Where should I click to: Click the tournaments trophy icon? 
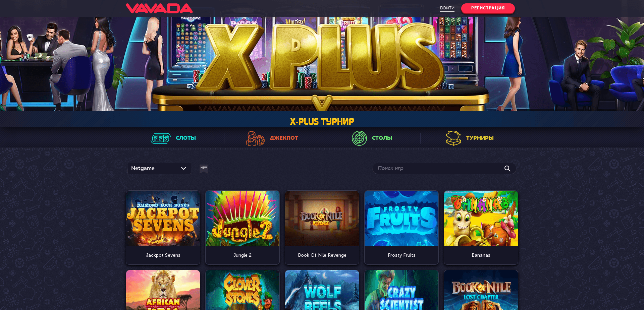point(453,138)
